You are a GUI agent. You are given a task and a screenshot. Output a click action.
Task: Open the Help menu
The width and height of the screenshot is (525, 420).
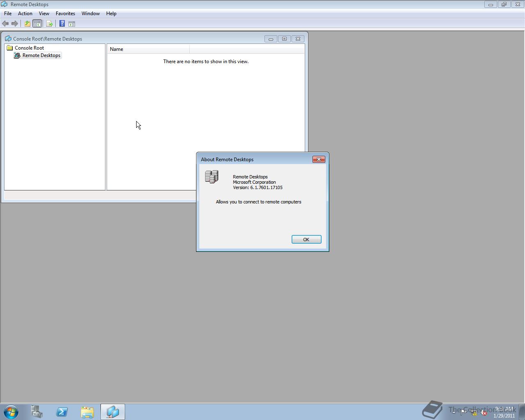[111, 14]
